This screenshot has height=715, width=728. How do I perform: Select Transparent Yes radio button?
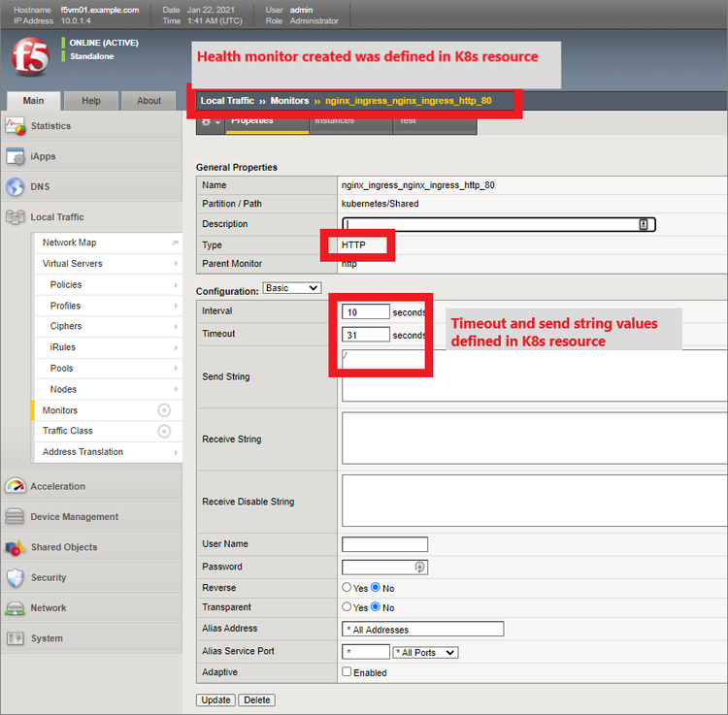click(347, 607)
